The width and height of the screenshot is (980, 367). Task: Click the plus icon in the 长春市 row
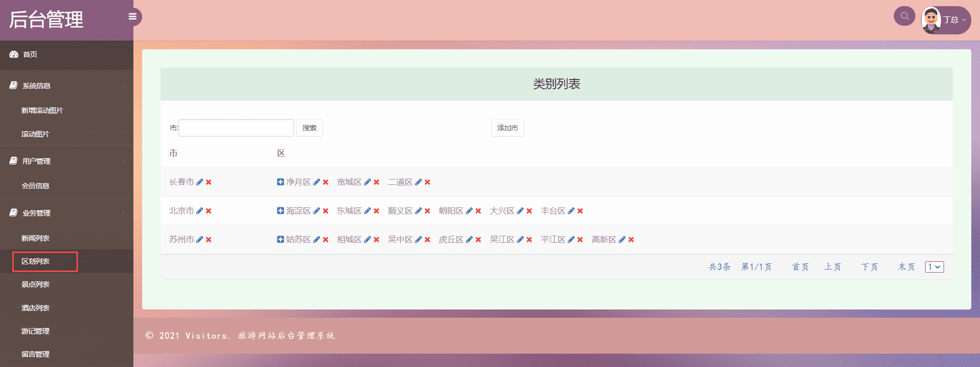(280, 182)
